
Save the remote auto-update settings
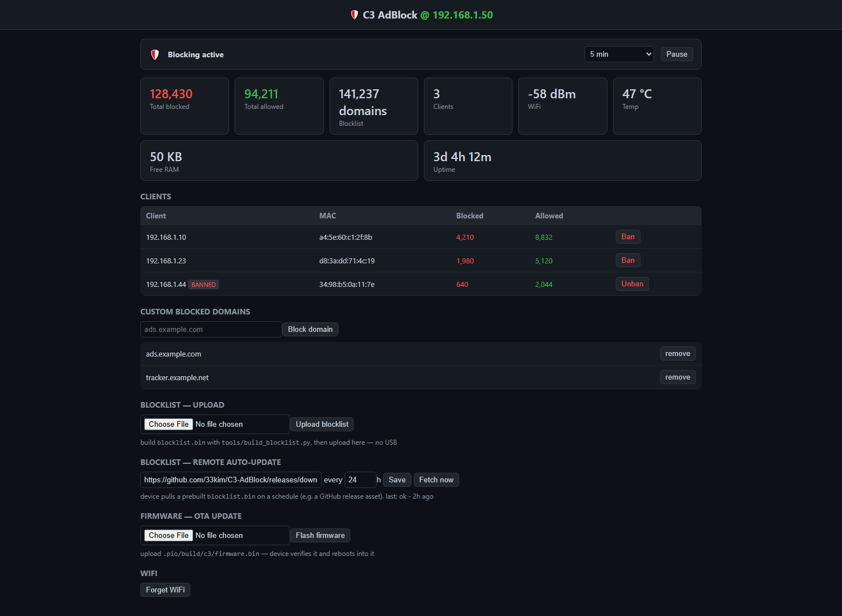397,480
